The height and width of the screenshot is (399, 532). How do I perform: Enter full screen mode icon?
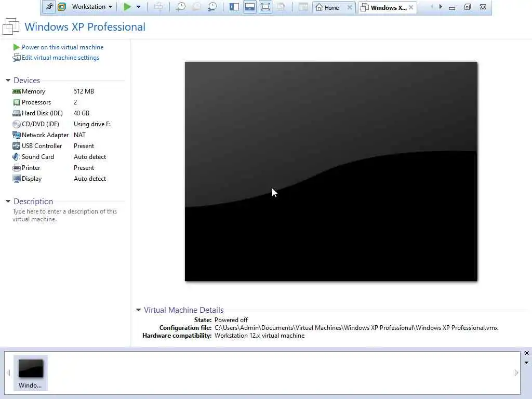tap(265, 7)
